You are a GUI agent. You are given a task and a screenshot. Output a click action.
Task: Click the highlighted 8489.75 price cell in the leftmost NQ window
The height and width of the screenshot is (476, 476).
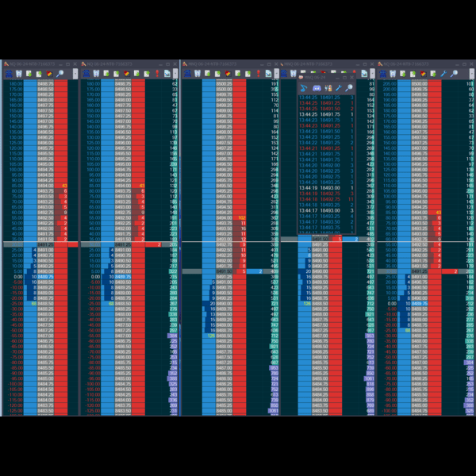point(45,277)
